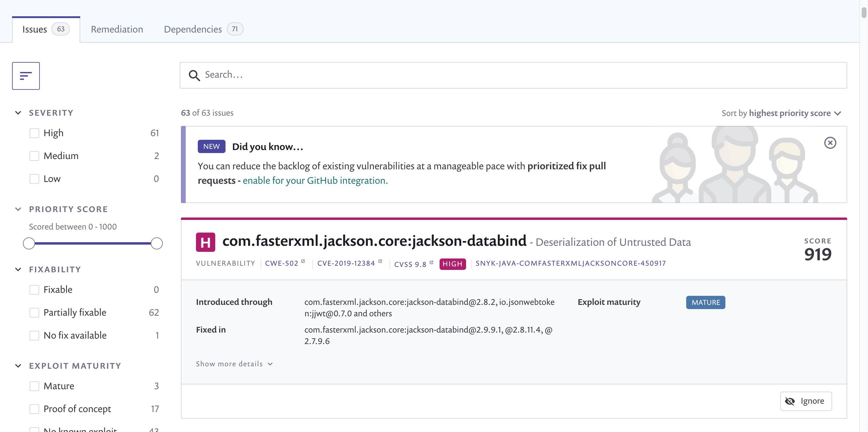Expand Show more details
Screen dimensions: 868x432
pyautogui.click(x=234, y=364)
